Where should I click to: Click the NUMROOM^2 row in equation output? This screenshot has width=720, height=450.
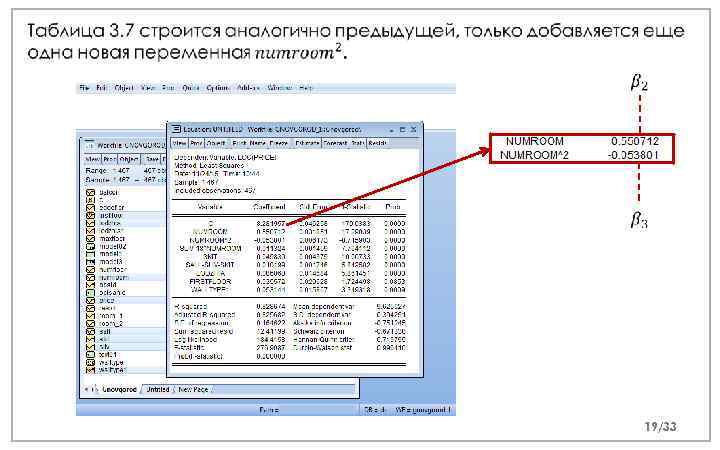point(289,240)
